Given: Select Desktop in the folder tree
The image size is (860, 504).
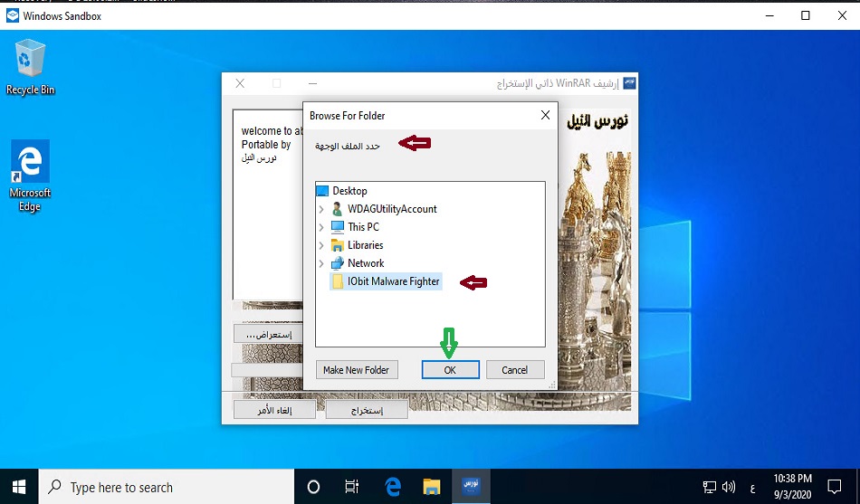Looking at the screenshot, I should point(349,191).
